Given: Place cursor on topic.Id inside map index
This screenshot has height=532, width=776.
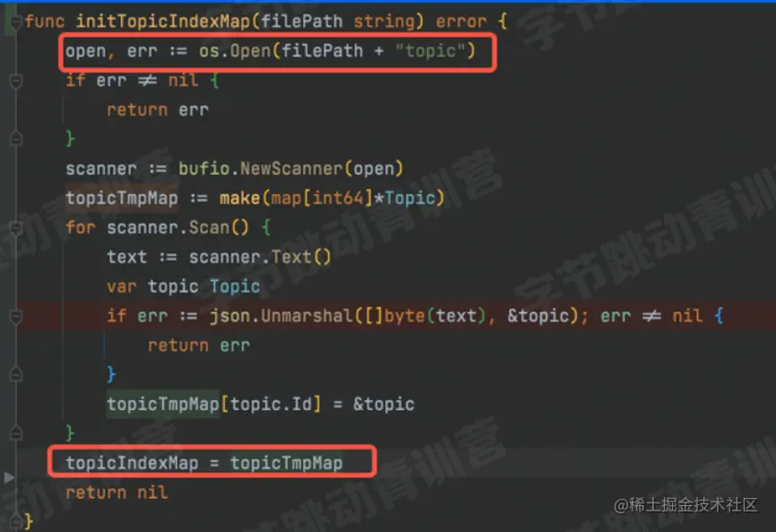Looking at the screenshot, I should tap(271, 405).
